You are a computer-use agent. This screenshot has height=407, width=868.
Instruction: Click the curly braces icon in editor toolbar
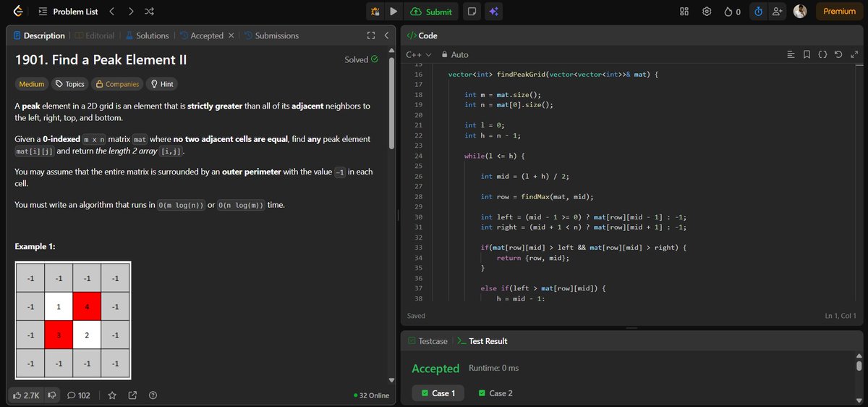pyautogui.click(x=822, y=54)
